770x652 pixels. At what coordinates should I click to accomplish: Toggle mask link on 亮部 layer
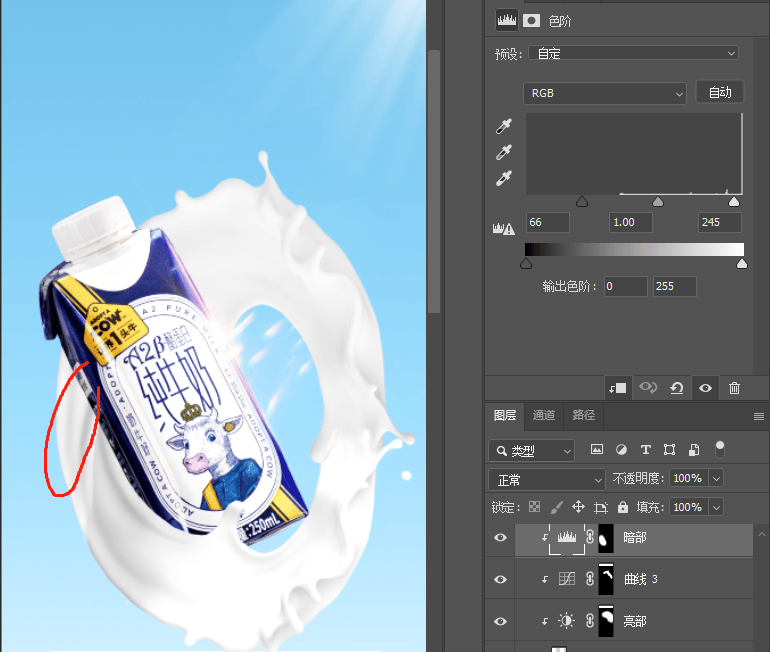590,621
